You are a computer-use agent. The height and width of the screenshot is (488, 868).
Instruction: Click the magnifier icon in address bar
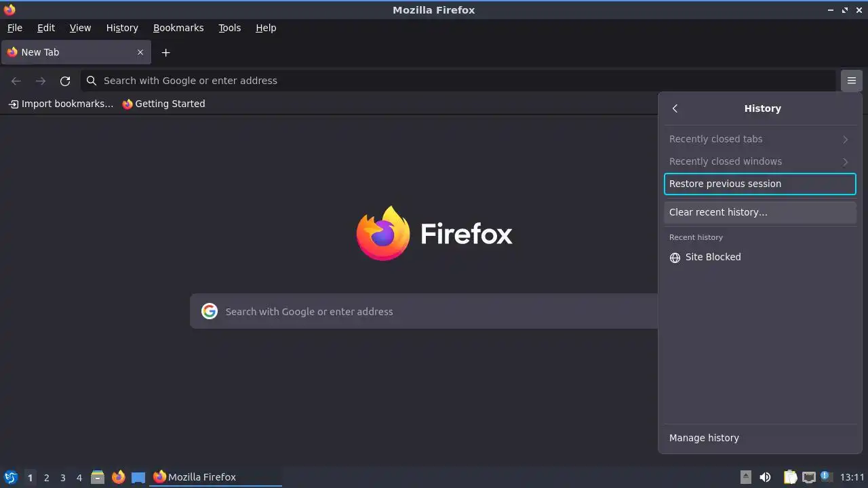92,81
